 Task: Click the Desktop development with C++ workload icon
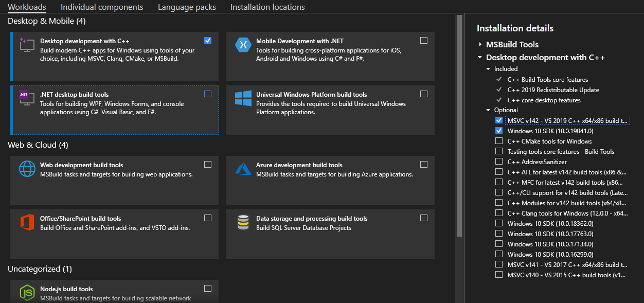(27, 44)
